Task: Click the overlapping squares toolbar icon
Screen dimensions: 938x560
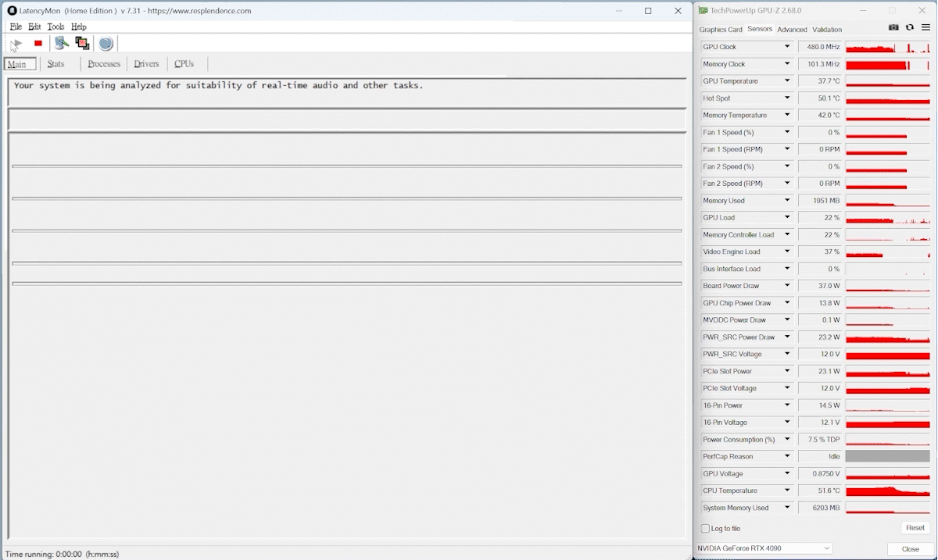Action: (82, 44)
